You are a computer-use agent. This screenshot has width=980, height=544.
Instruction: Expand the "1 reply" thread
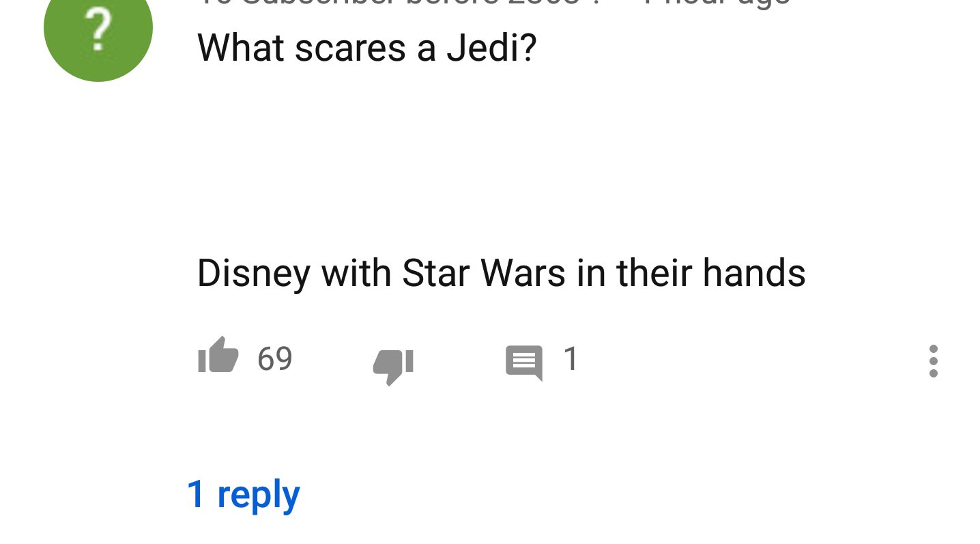click(x=243, y=495)
